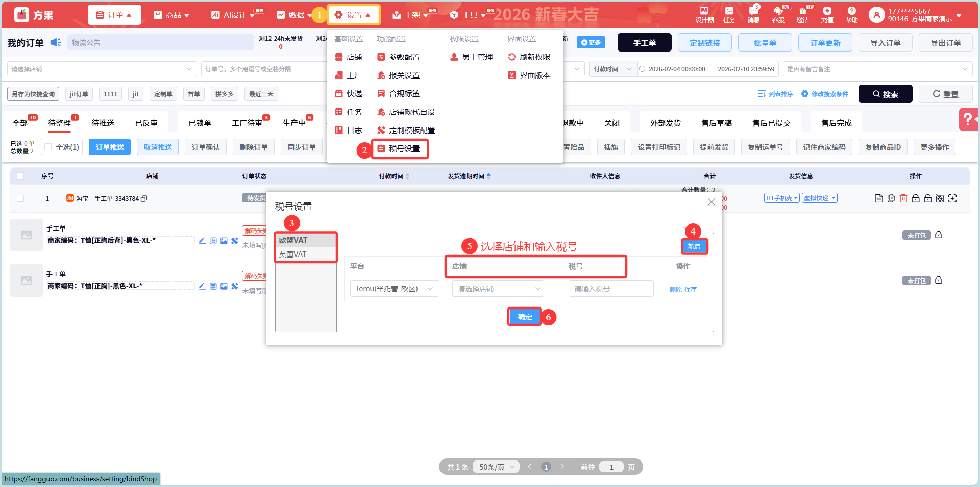980x487 pixels.
Task: Switch to the 待整理 order tab
Action: pos(59,123)
